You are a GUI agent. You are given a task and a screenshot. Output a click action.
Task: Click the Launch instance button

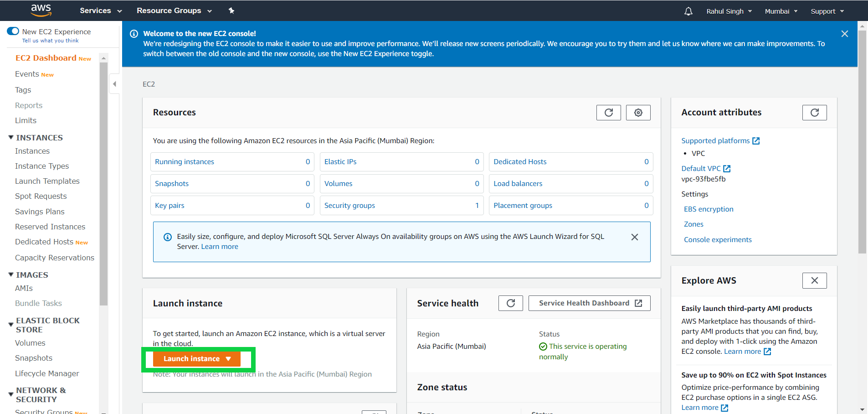click(191, 359)
